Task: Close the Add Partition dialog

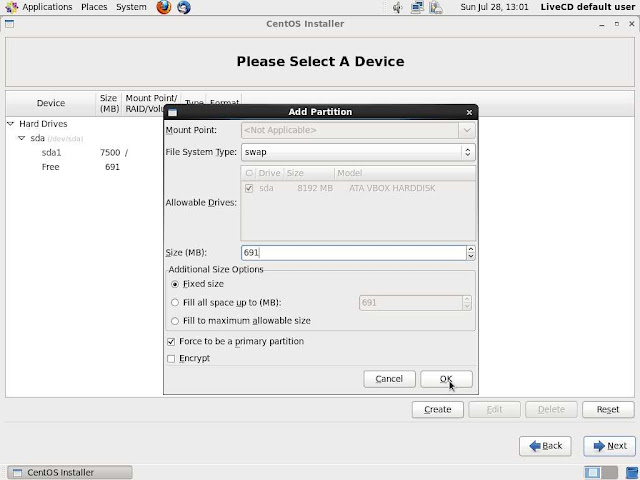Action: pos(469,112)
